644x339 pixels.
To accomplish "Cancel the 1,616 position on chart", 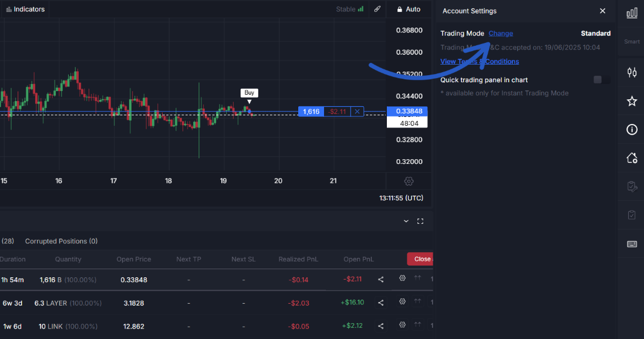I will [x=358, y=112].
